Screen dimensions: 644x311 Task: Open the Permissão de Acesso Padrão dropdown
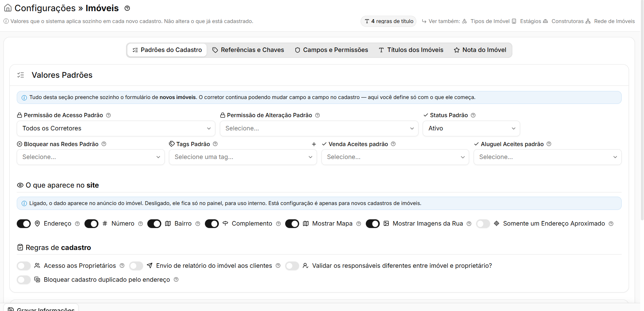pos(116,128)
